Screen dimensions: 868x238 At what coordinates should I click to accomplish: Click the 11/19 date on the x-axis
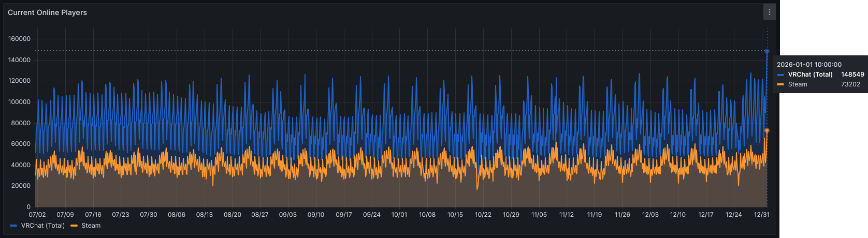coord(595,214)
